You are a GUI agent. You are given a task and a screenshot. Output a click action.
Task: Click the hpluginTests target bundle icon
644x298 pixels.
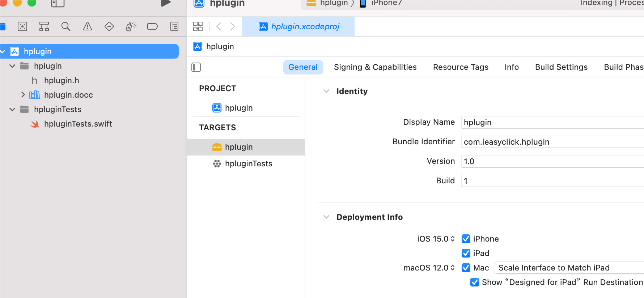[x=217, y=163]
